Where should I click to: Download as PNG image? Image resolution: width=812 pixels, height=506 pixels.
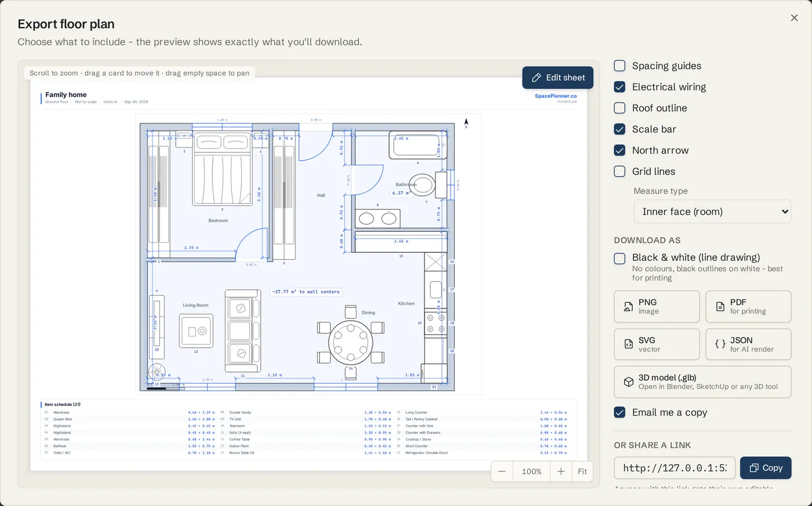point(657,307)
